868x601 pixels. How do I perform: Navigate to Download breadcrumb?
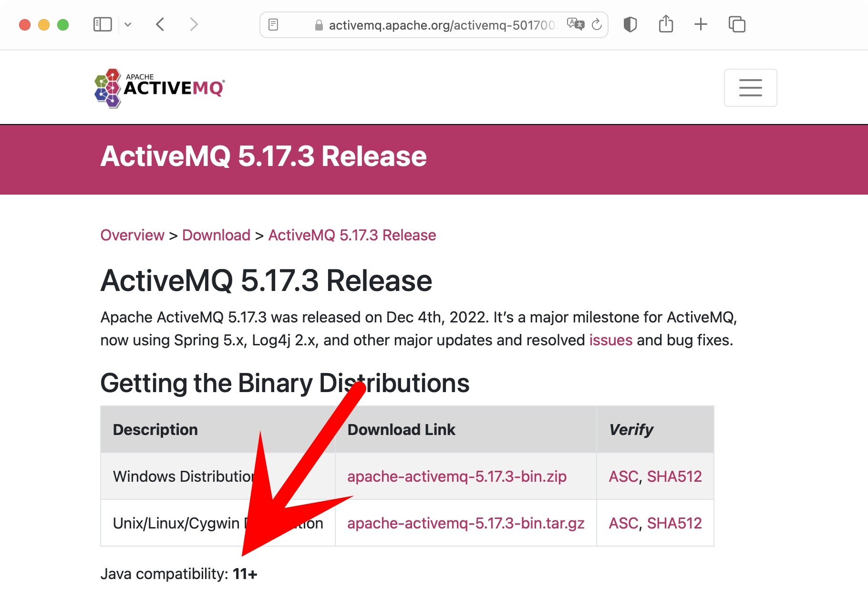[x=216, y=235]
